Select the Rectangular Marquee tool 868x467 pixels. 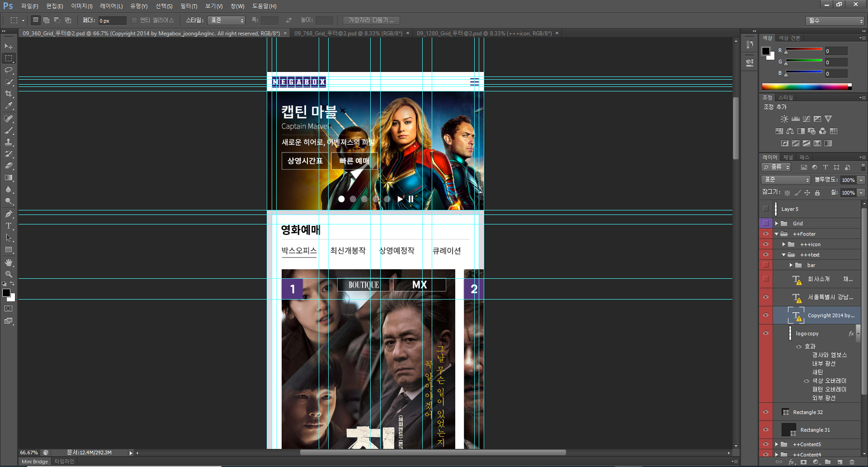(9, 58)
